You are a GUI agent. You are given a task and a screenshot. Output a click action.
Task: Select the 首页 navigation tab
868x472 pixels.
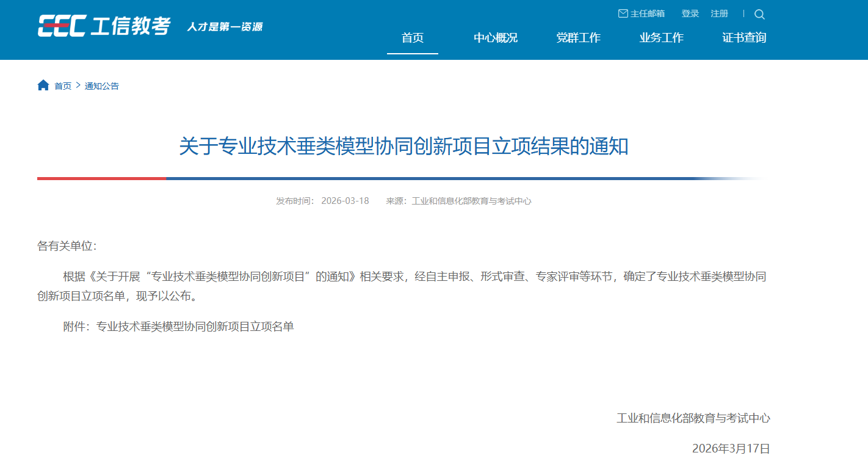[412, 38]
